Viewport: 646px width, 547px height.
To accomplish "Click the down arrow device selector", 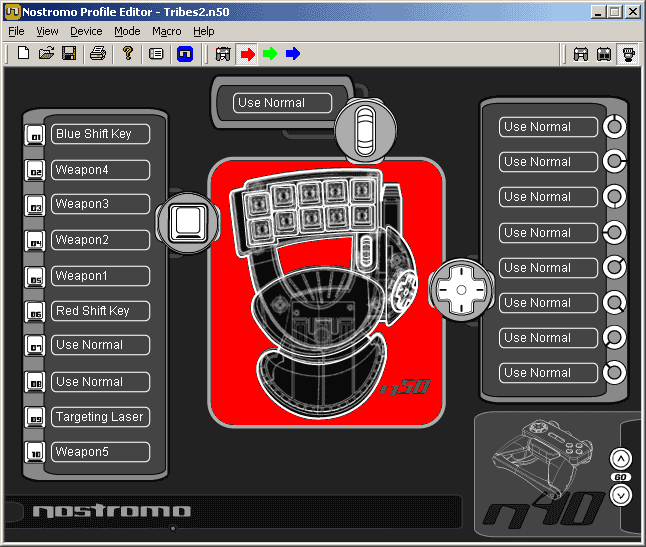I will pyautogui.click(x=620, y=496).
